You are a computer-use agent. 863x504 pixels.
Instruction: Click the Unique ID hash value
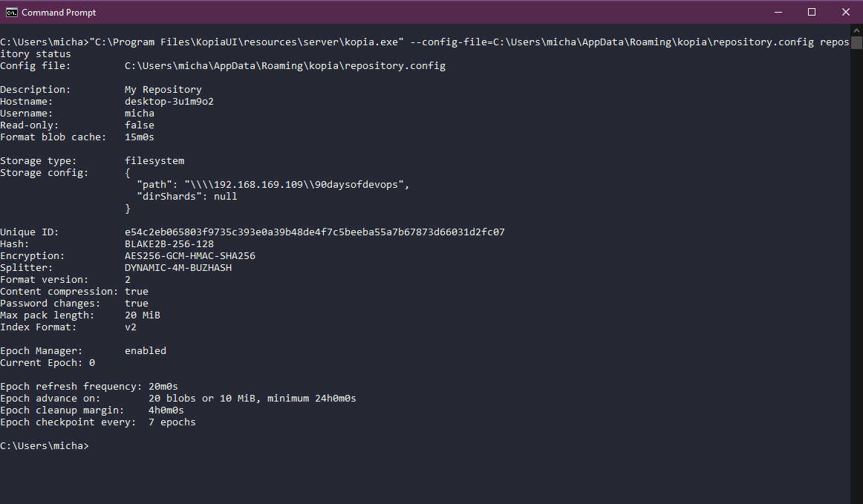click(x=314, y=232)
